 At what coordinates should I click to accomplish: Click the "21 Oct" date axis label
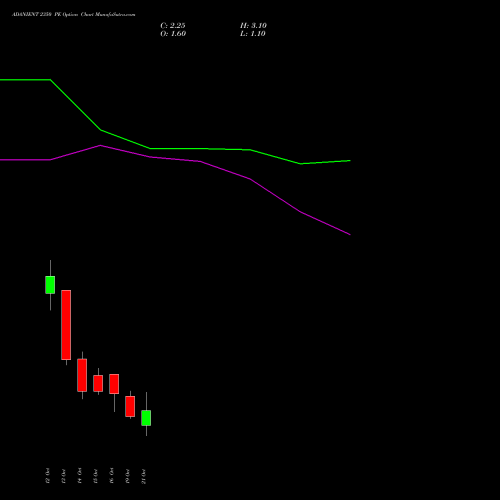click(x=144, y=476)
